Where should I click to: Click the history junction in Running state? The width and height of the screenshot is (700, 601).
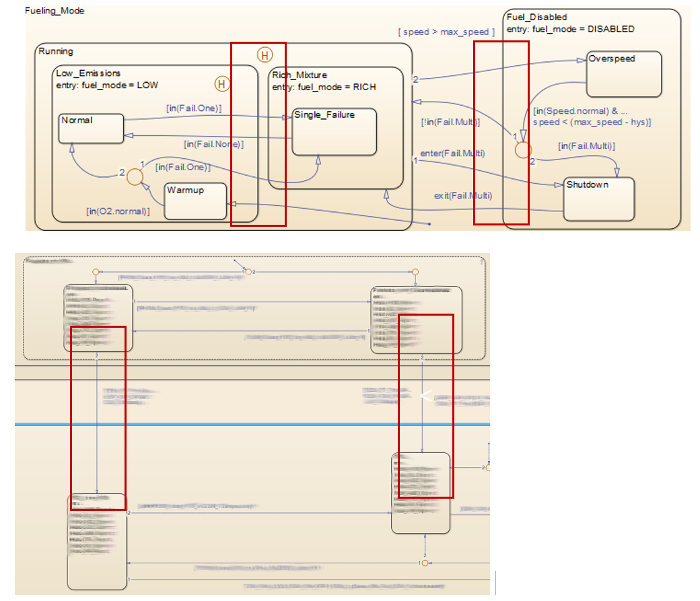(265, 55)
